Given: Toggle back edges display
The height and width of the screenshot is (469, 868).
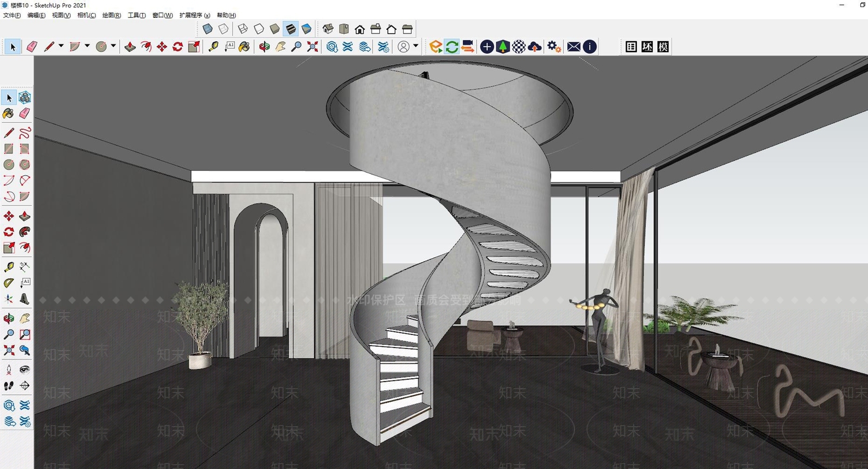Looking at the screenshot, I should point(223,29).
